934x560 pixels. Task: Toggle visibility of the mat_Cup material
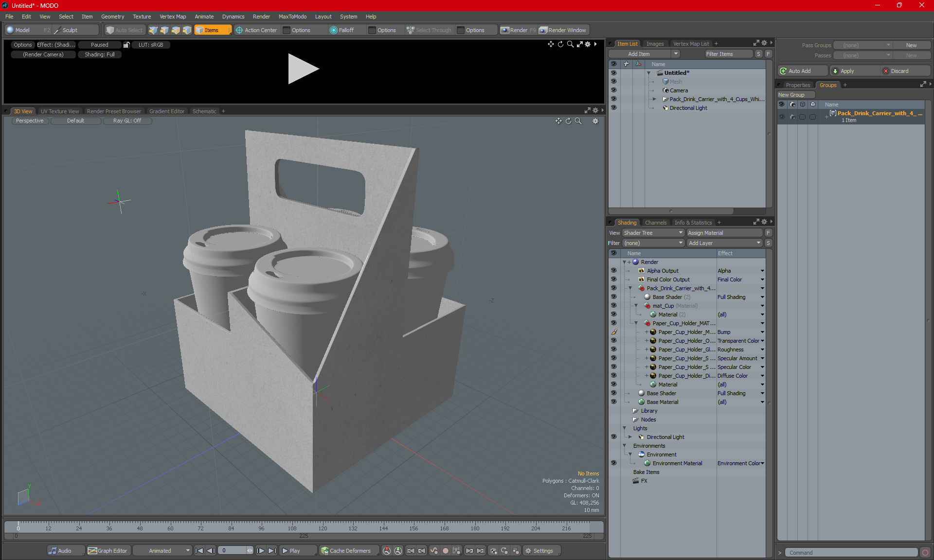coord(613,306)
